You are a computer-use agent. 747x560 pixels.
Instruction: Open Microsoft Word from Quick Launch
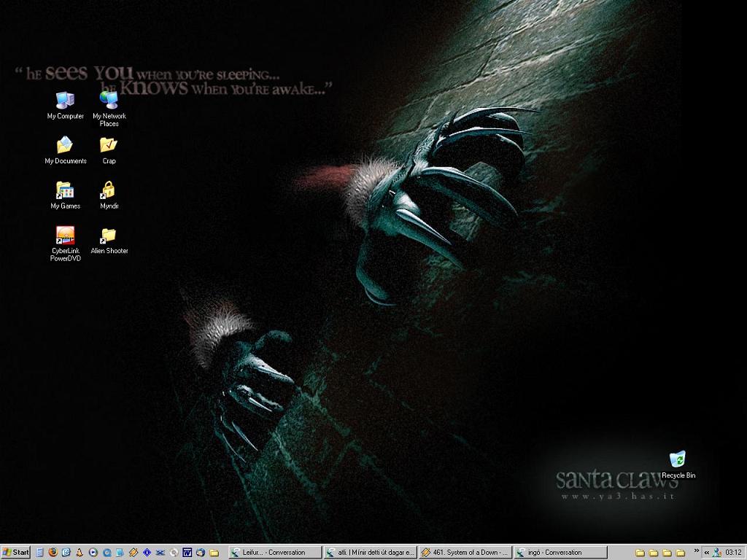click(x=187, y=553)
